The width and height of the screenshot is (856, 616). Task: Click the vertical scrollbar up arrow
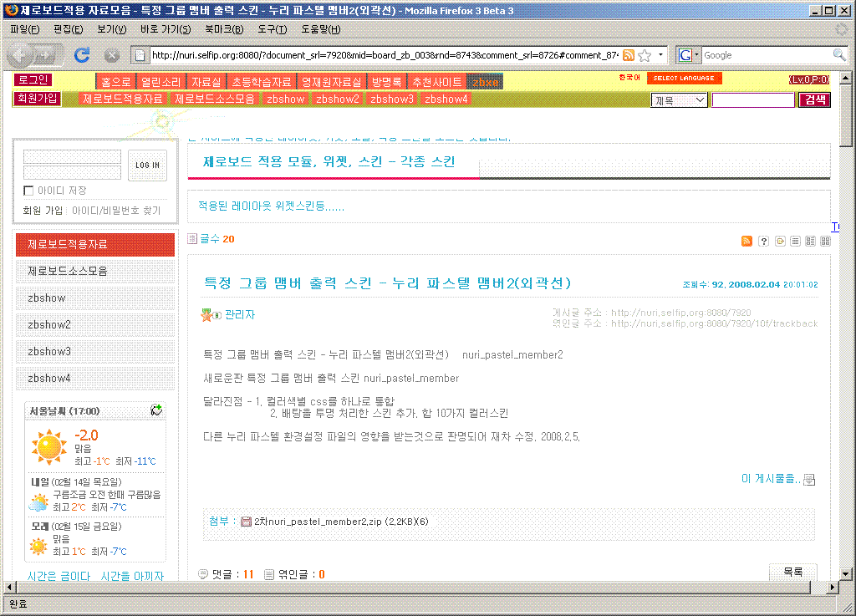pos(846,78)
